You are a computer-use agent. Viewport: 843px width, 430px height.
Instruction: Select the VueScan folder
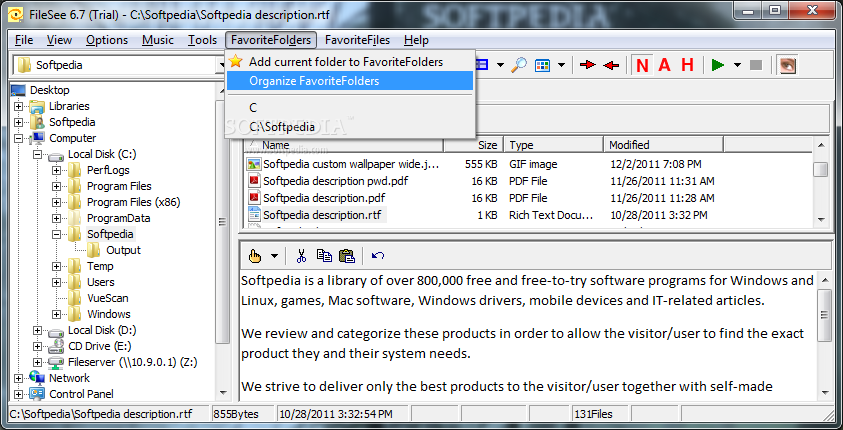click(x=108, y=298)
